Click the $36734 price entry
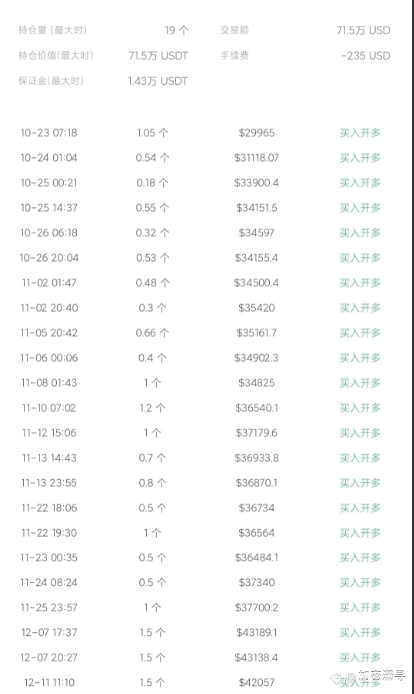The height and width of the screenshot is (694, 414). (x=256, y=508)
